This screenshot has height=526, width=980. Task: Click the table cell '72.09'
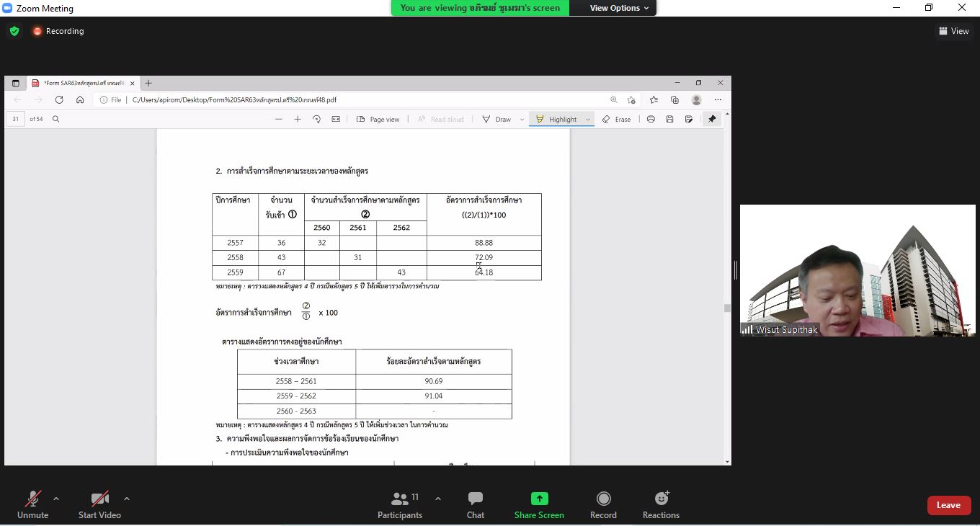coord(484,257)
